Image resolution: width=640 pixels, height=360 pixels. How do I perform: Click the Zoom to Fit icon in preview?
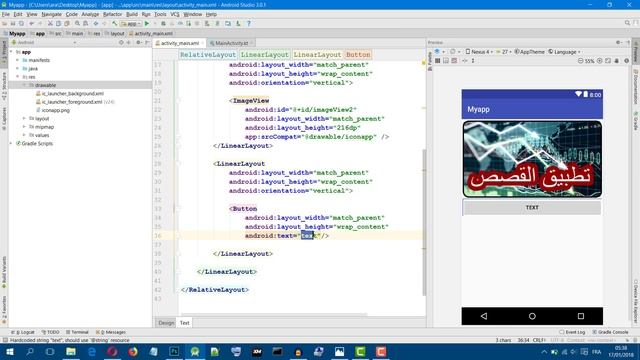[608, 61]
